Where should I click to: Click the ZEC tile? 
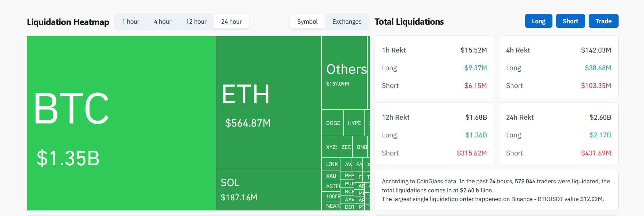pyautogui.click(x=346, y=147)
